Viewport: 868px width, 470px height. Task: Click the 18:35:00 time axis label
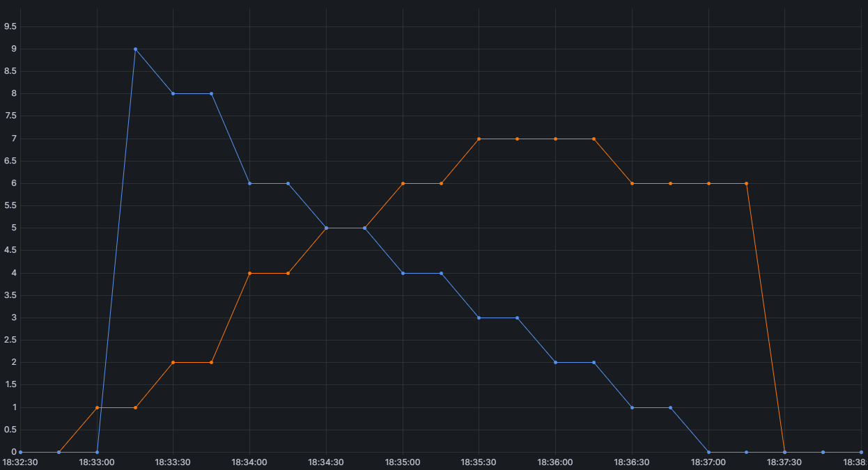tap(403, 462)
